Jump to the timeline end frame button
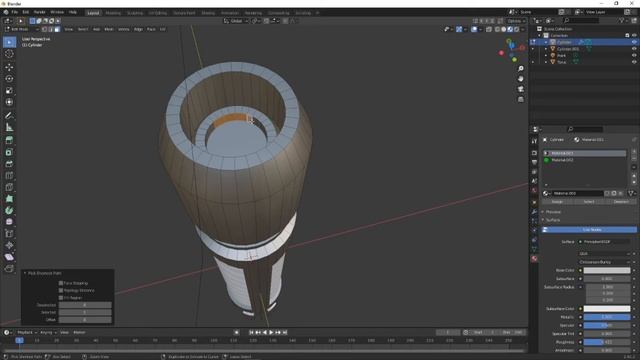Viewport: 640px width, 360px height. click(285, 333)
